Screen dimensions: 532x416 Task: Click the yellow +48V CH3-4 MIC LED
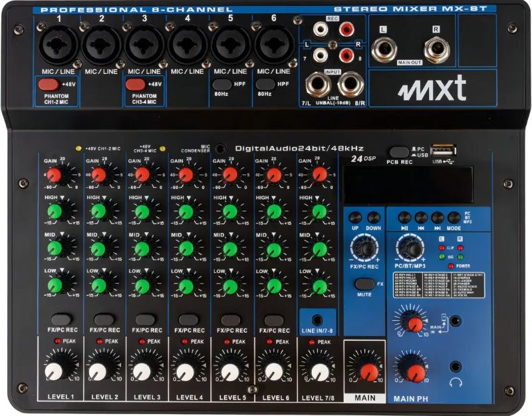(162, 148)
